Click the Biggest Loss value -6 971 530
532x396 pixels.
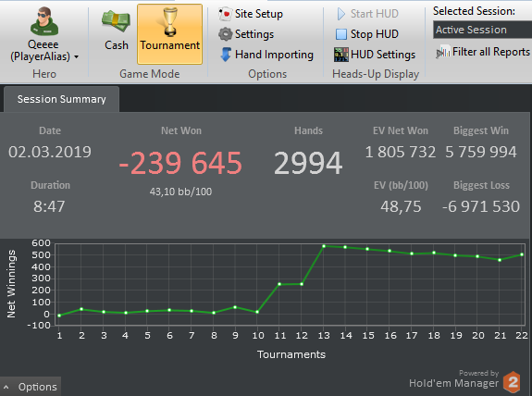pyautogui.click(x=481, y=206)
